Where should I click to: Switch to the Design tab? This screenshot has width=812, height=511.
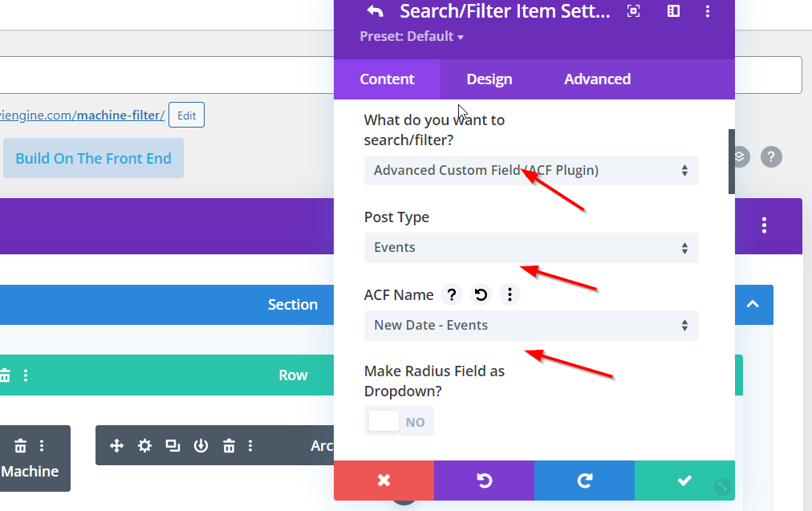[489, 79]
